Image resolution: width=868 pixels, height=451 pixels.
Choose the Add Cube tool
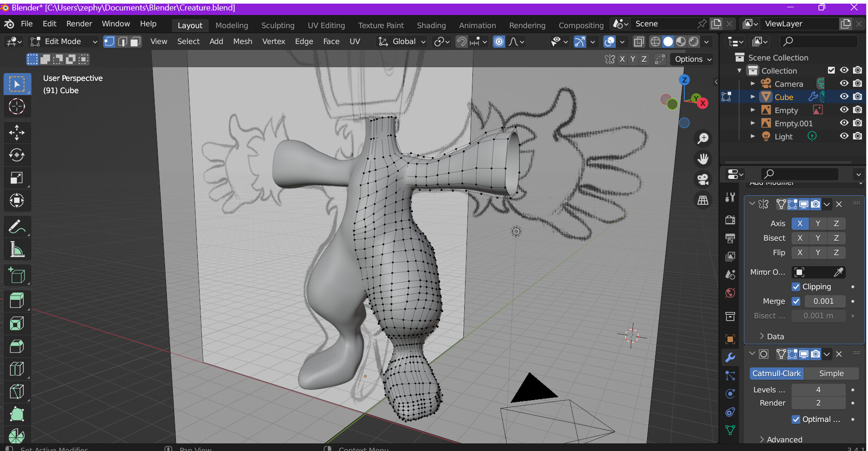17,275
